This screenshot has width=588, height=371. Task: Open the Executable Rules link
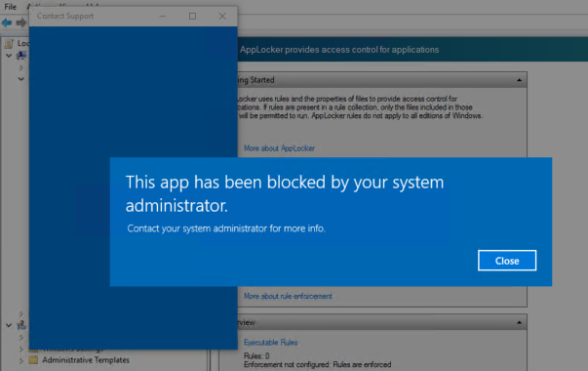pyautogui.click(x=270, y=343)
